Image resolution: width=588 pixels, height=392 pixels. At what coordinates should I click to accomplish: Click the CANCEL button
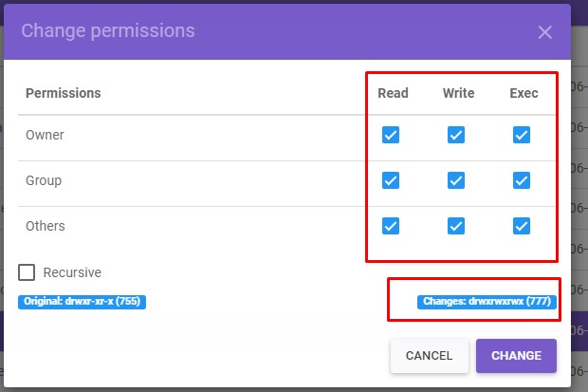point(429,356)
